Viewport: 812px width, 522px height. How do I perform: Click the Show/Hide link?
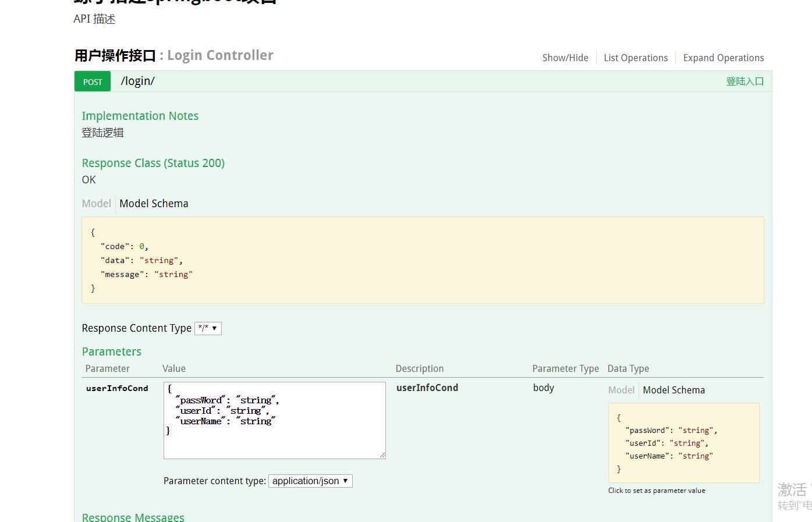(x=565, y=58)
